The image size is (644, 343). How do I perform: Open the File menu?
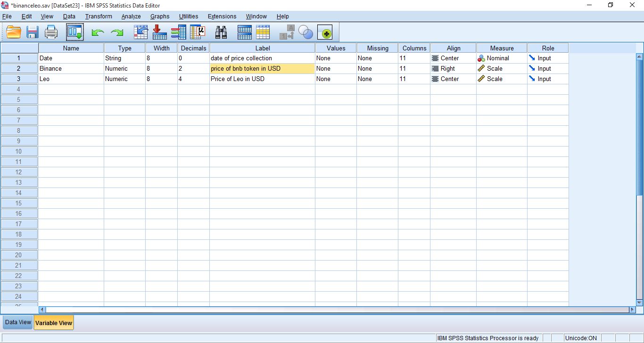[x=7, y=16]
